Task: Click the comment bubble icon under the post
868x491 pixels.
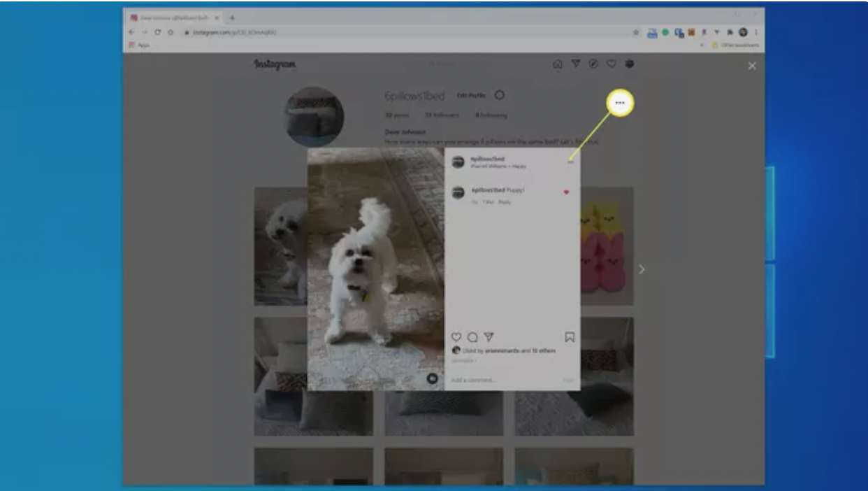Action: tap(472, 337)
